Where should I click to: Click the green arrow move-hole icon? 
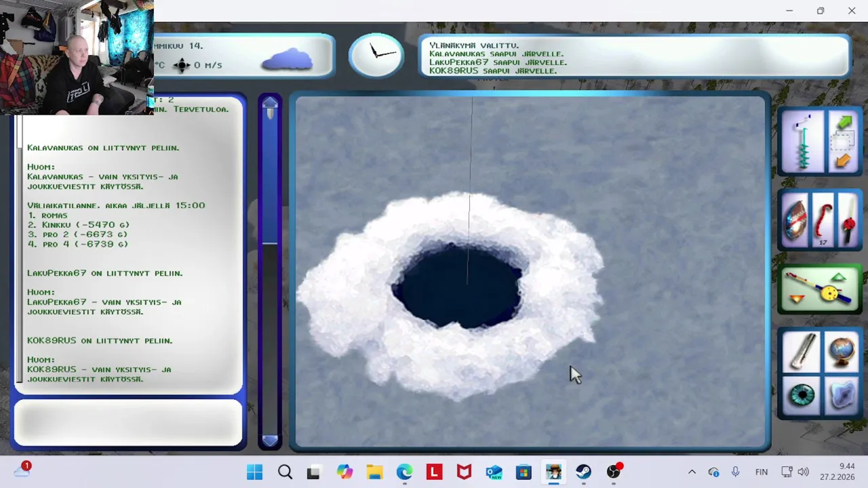click(844, 123)
